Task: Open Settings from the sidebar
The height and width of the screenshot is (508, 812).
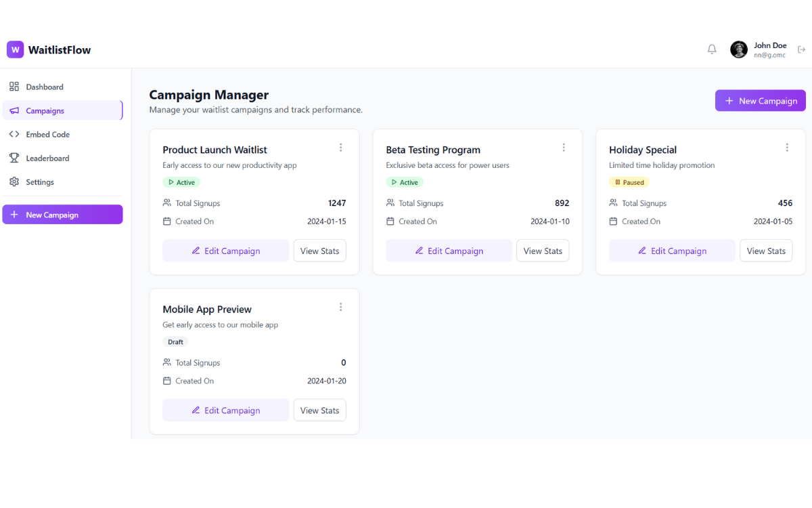Action: 40,182
